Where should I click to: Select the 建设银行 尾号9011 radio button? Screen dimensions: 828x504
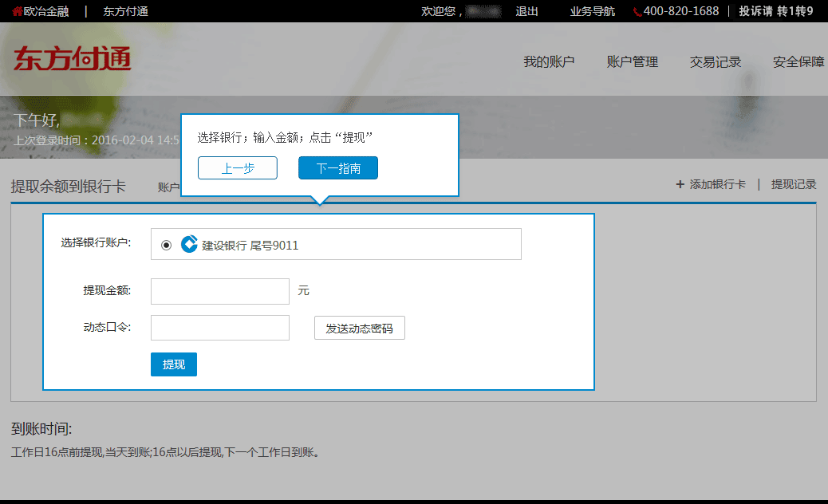point(167,245)
